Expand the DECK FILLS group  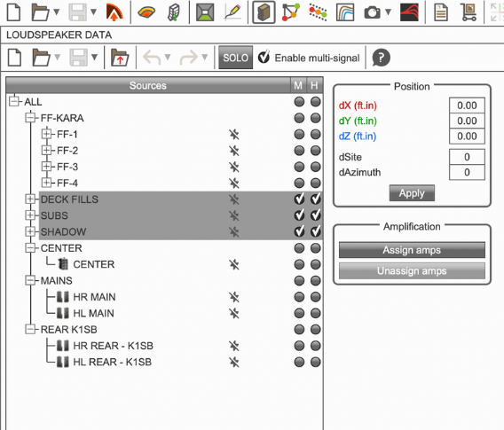(x=30, y=199)
